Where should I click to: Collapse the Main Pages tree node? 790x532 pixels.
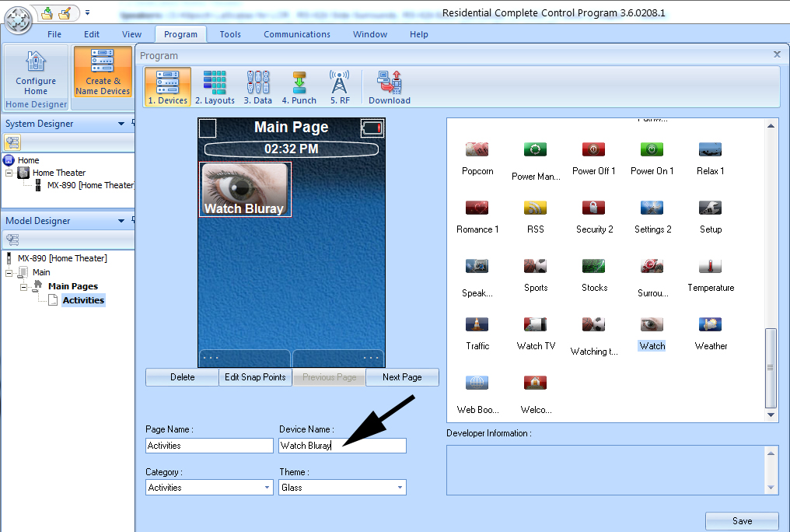pyautogui.click(x=24, y=287)
